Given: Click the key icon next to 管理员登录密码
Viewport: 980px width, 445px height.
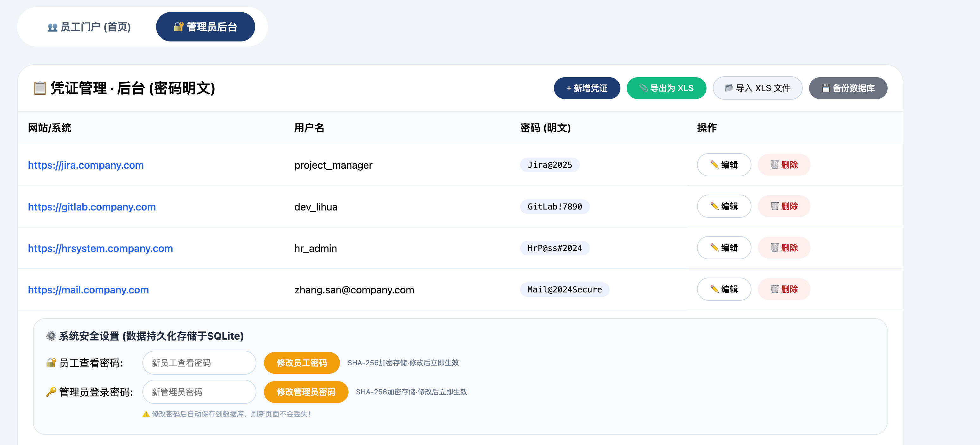Looking at the screenshot, I should [x=51, y=392].
